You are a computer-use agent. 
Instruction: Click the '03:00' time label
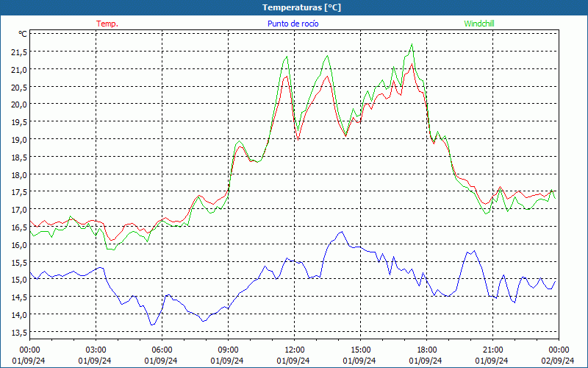click(96, 350)
